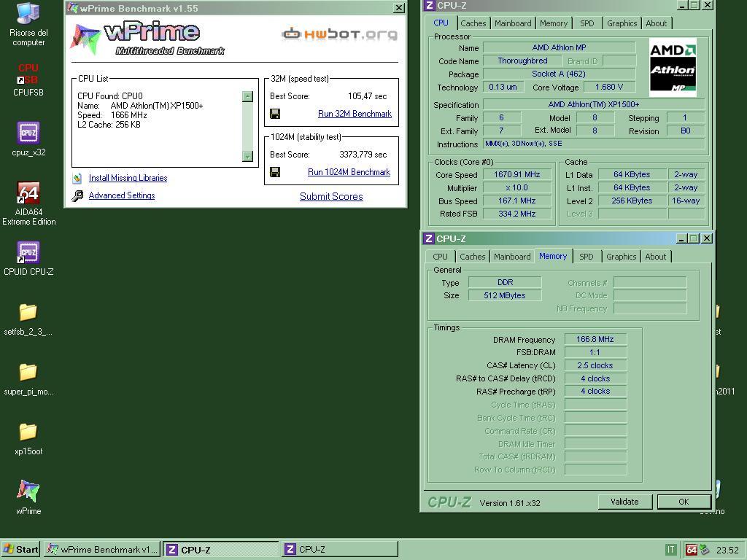Click the 1024M best score 3373,779 sec
This screenshot has height=560, width=747.
click(363, 155)
